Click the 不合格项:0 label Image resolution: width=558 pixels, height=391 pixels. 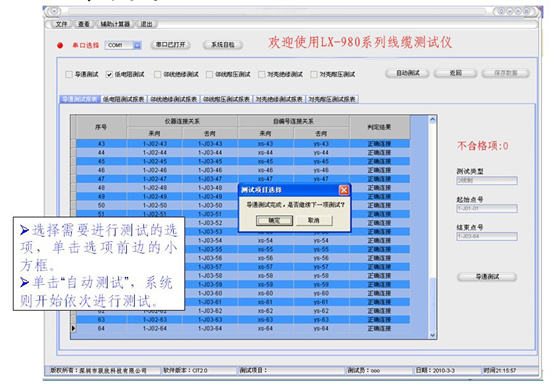point(483,146)
